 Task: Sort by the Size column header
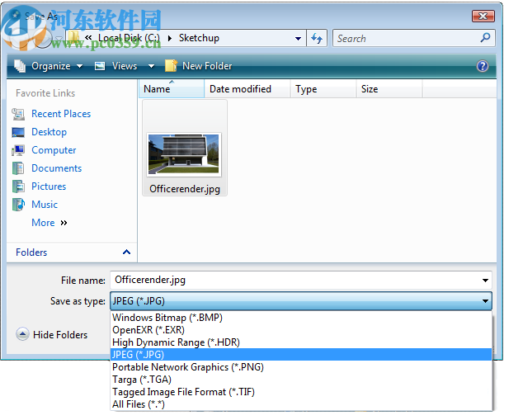click(389, 89)
